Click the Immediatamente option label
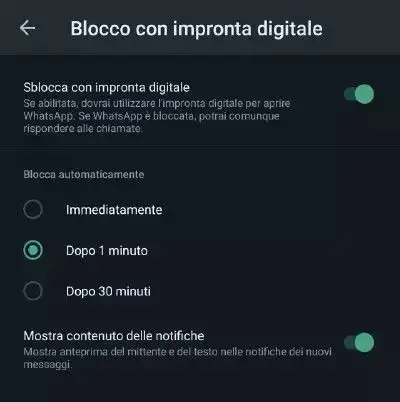The height and width of the screenshot is (402, 400). (x=114, y=210)
